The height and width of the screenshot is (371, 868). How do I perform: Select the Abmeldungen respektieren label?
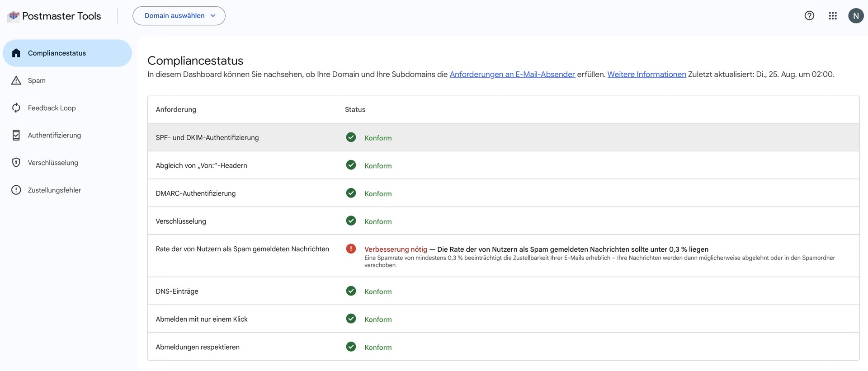[x=198, y=347]
